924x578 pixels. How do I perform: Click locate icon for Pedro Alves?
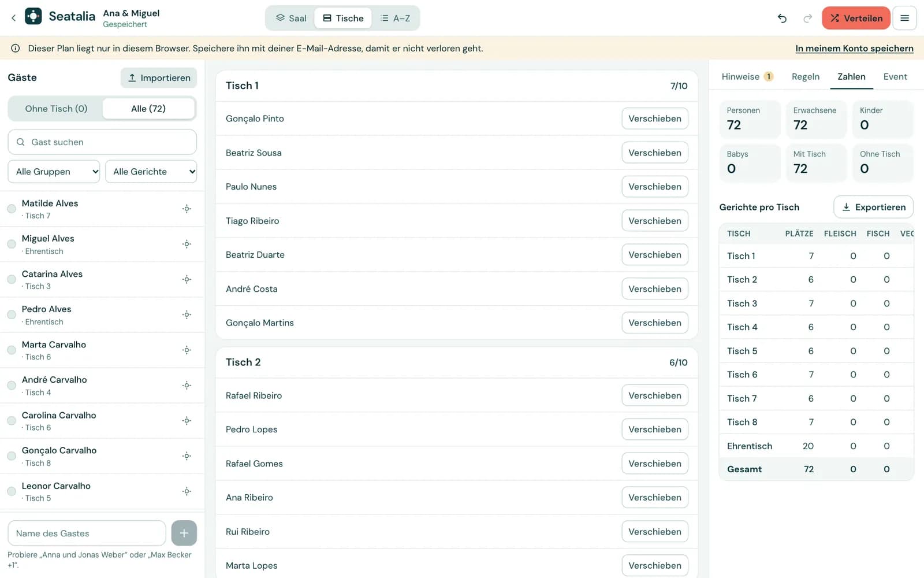pos(187,314)
